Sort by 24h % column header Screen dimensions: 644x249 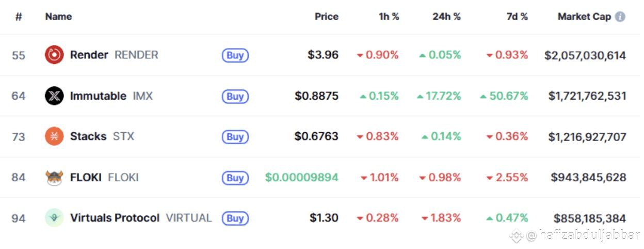pyautogui.click(x=446, y=17)
